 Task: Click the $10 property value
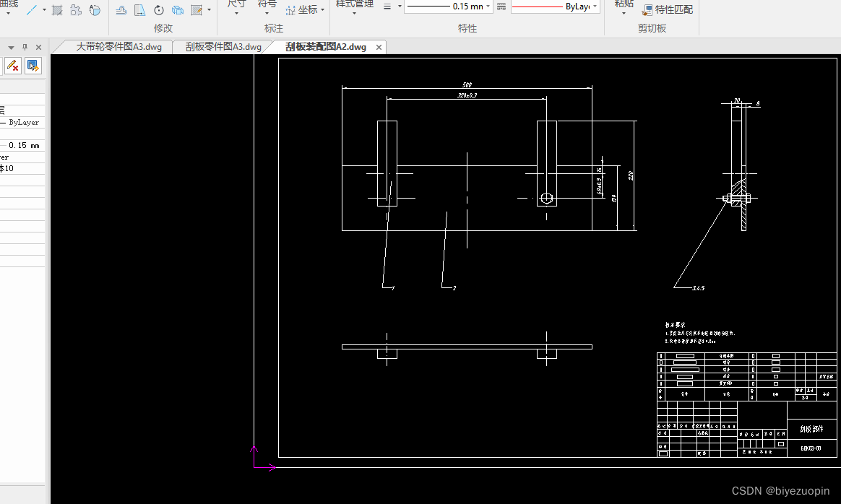tap(7, 168)
